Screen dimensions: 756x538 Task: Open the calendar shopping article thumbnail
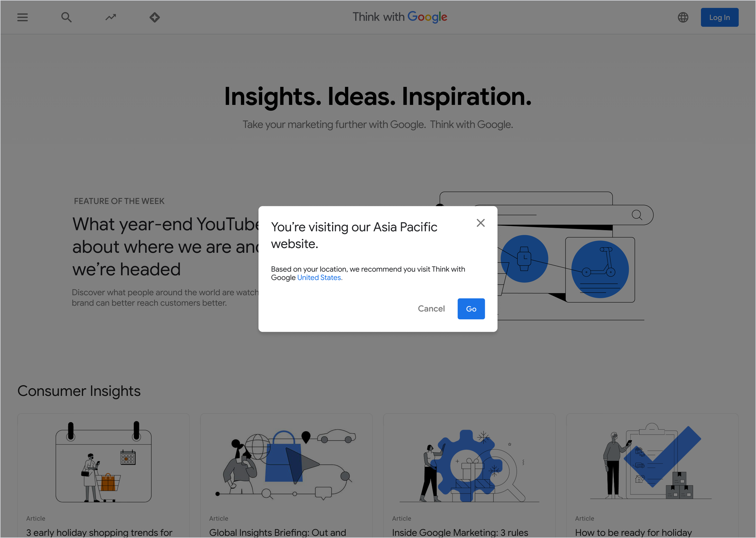pyautogui.click(x=103, y=462)
